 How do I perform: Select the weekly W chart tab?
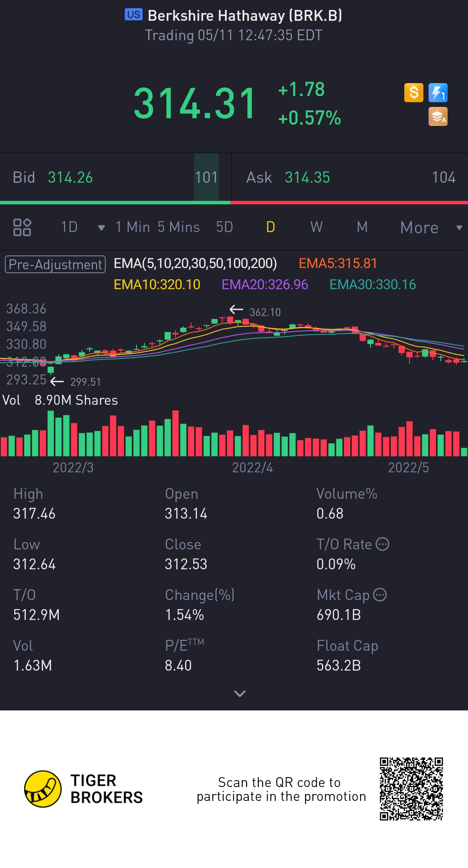pos(316,227)
